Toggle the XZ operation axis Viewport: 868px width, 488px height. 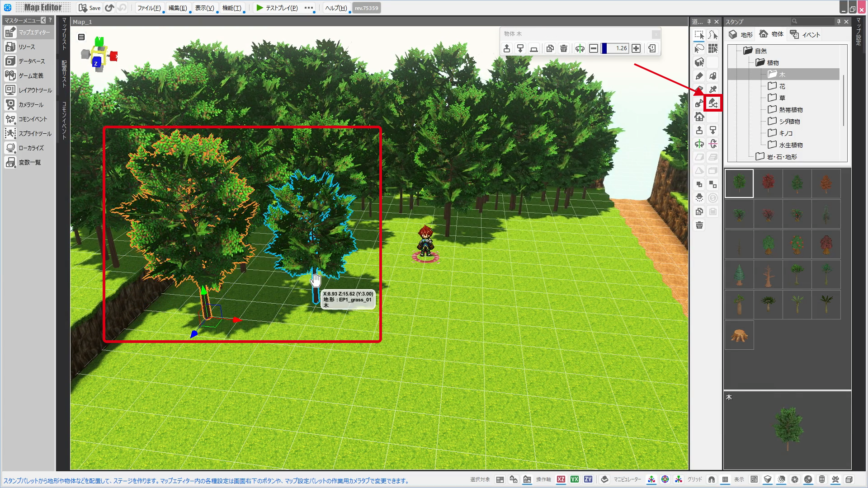(x=561, y=479)
